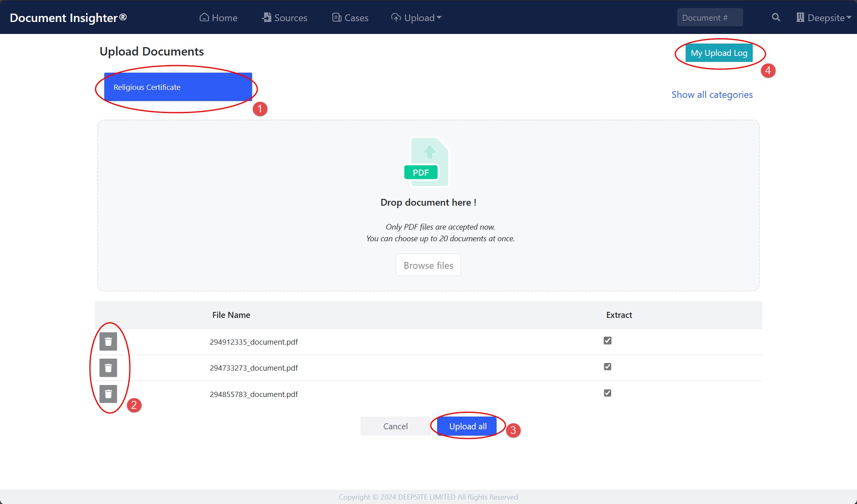Remove 294733273_document.pdf using trash button
This screenshot has height=504, width=857.
[108, 368]
